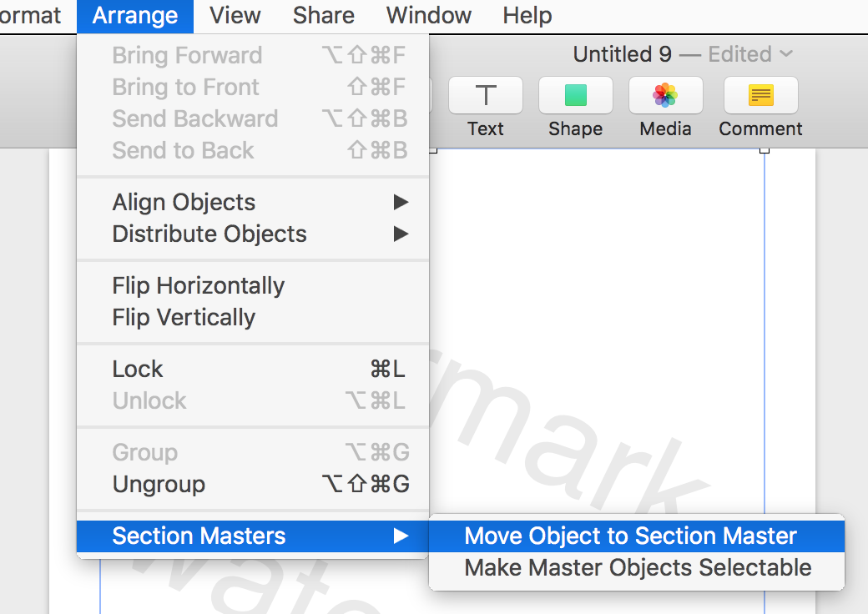Open the Share menu

coord(323,15)
